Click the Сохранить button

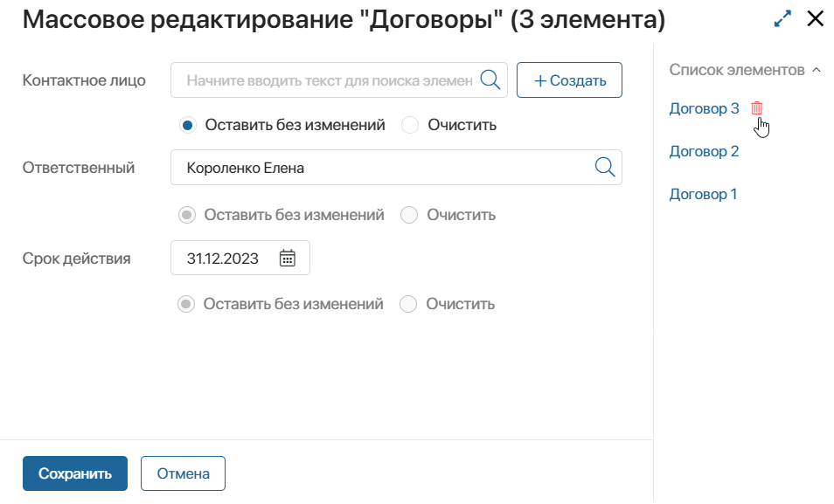click(75, 473)
